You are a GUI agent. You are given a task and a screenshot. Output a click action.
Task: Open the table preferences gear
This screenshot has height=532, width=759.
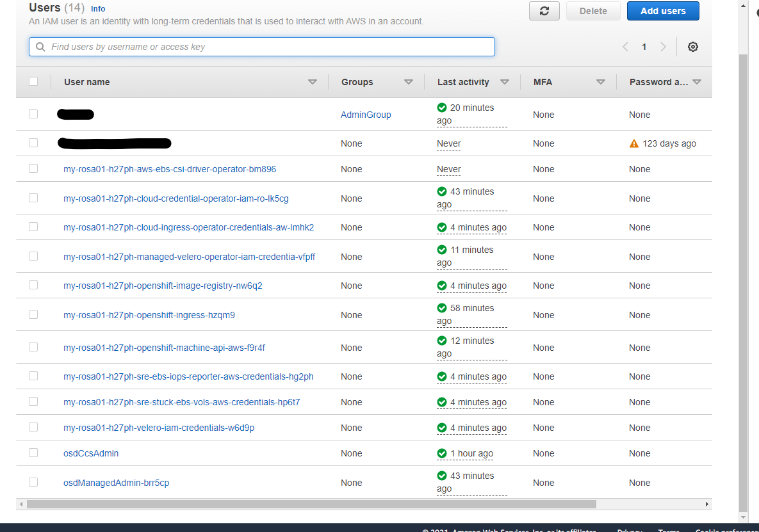point(692,46)
